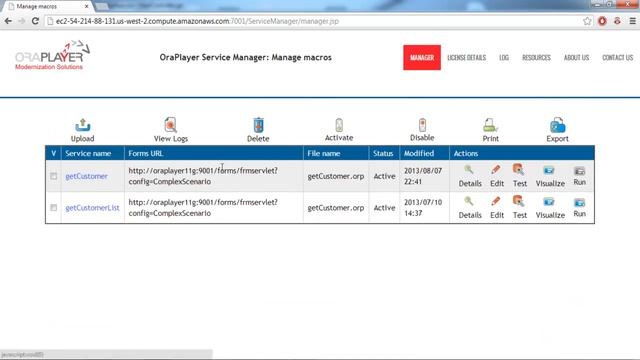The image size is (640, 360).
Task: Click the getCustomerList row Forms URL
Action: click(x=203, y=207)
